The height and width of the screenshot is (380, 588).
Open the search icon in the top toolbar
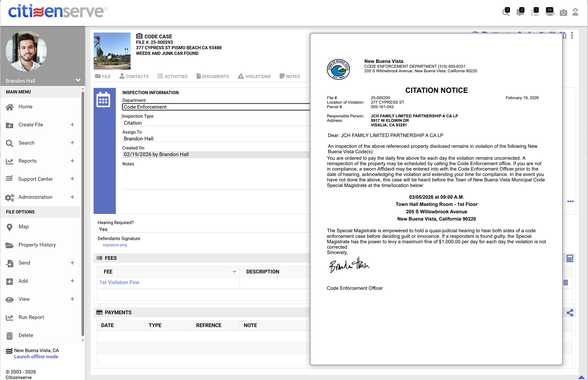[x=506, y=12]
